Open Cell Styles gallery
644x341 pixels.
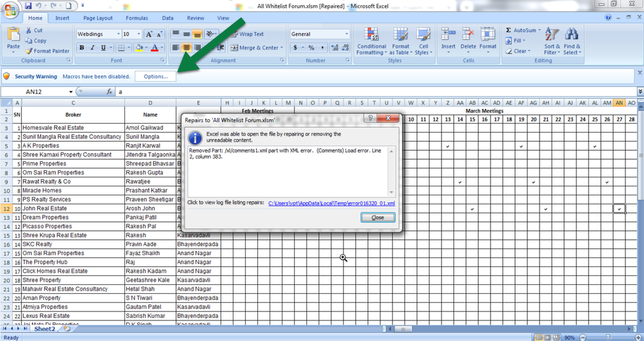pos(423,41)
